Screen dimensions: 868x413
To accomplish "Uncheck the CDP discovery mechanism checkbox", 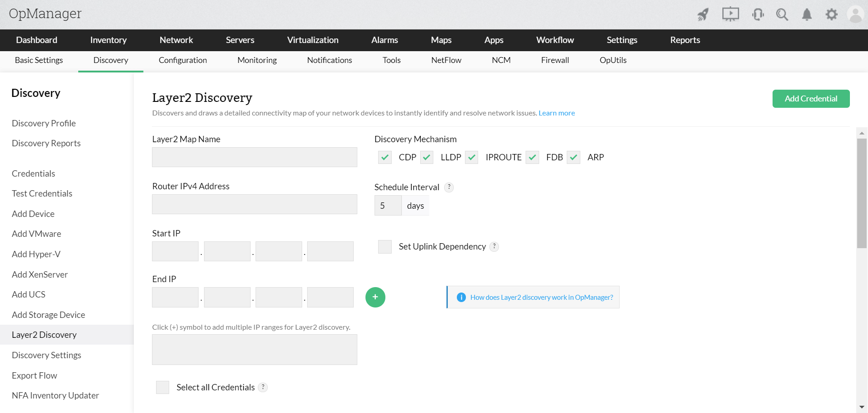I will [385, 157].
